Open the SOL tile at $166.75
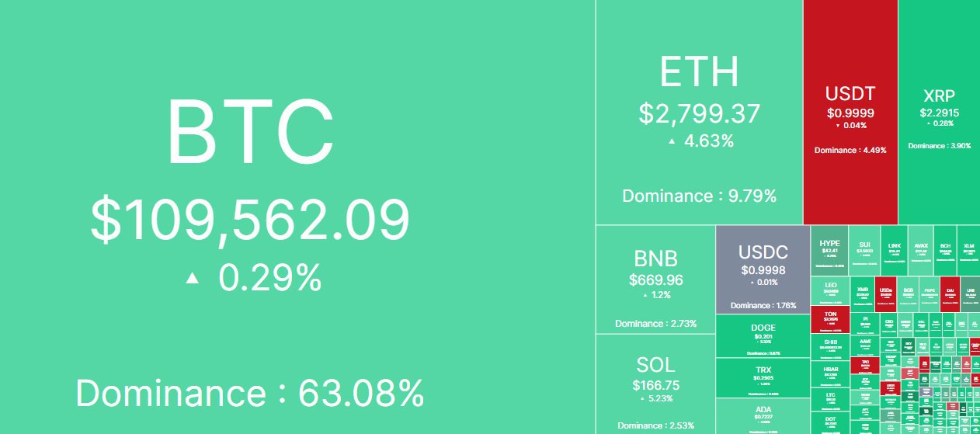 click(x=655, y=384)
